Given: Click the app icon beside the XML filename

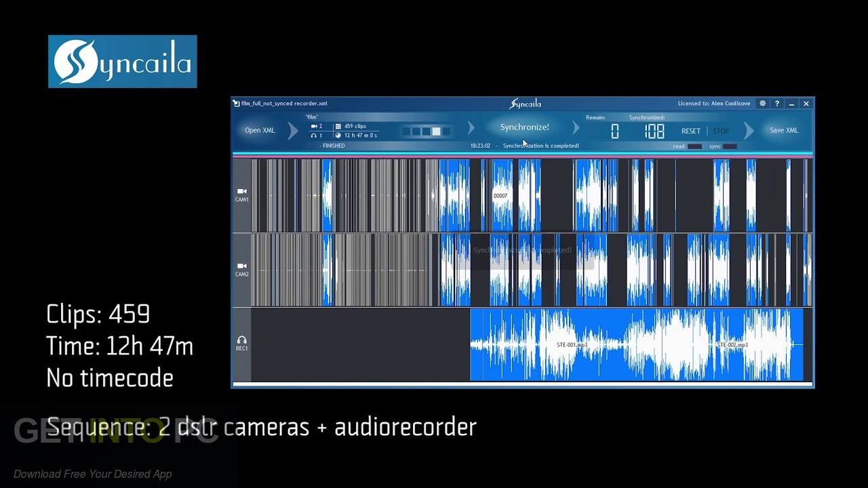Looking at the screenshot, I should pos(236,104).
